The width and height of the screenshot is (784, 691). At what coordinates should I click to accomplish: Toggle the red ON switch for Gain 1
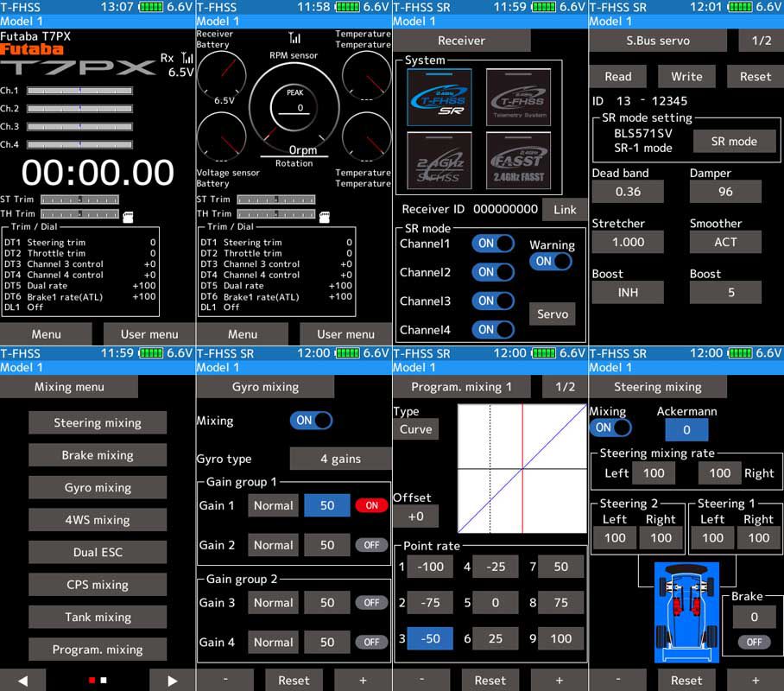point(371,505)
